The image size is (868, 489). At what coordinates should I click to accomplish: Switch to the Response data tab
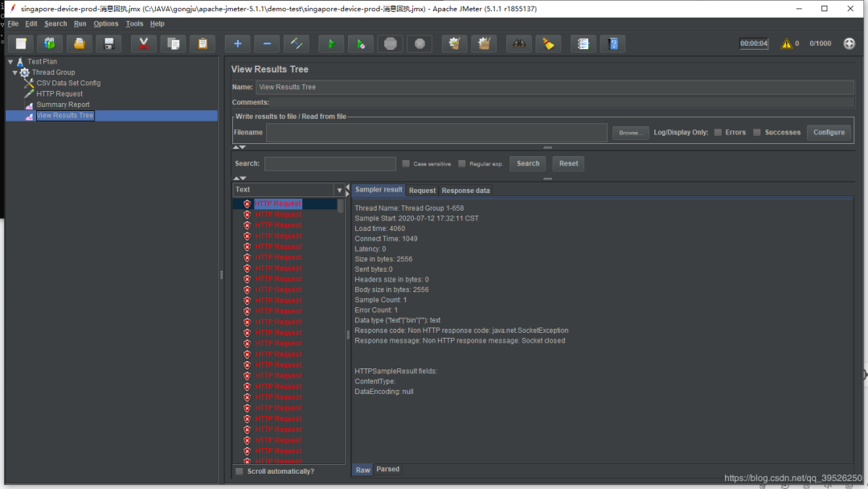point(465,191)
